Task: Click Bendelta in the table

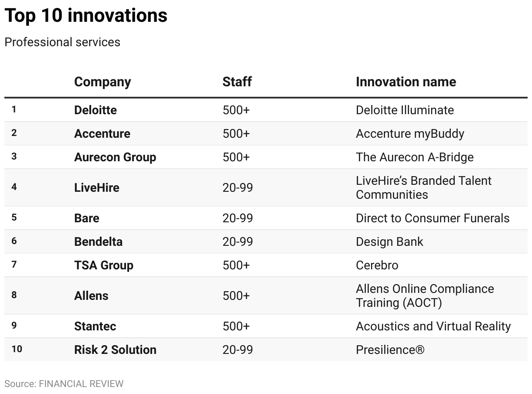Action: pyautogui.click(x=98, y=241)
